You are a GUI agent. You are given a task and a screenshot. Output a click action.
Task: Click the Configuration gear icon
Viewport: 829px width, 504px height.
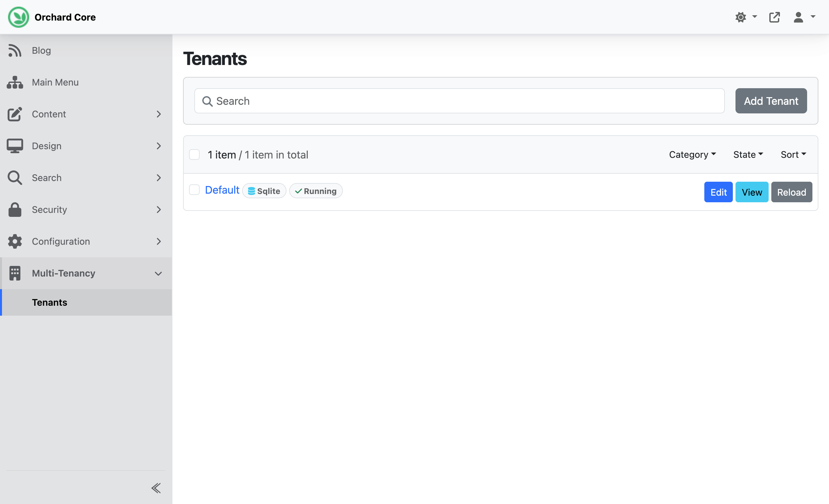[15, 241]
